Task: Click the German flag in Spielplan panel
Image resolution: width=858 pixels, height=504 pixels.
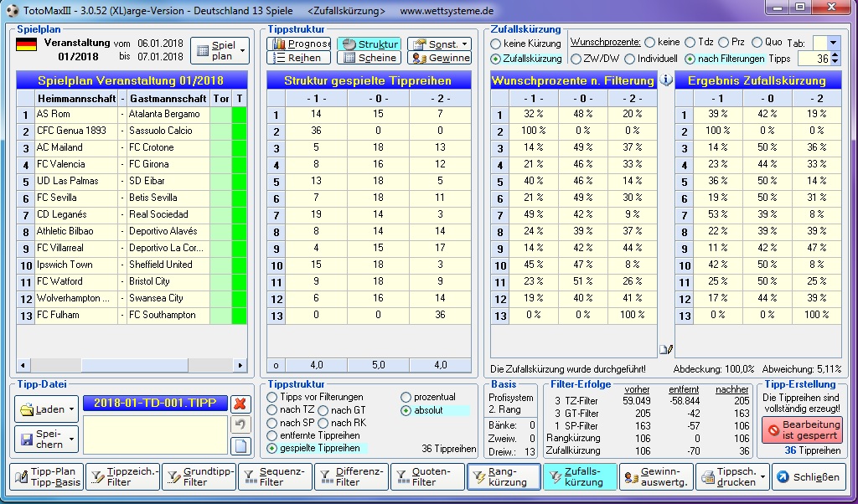Action: 26,44
